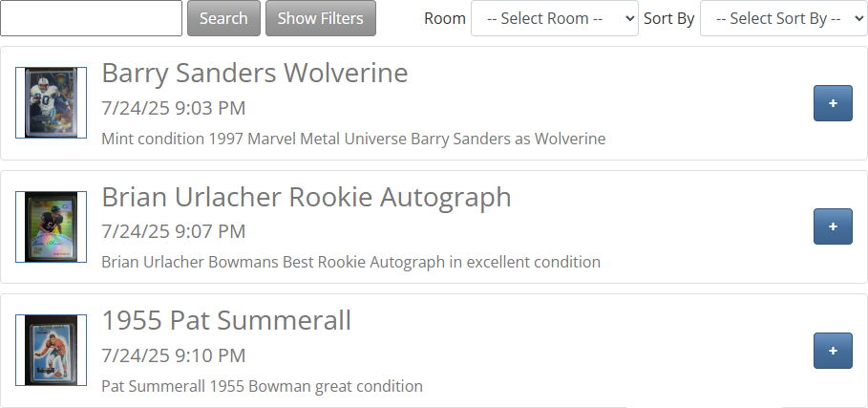Click the 7/24/25 9:03 PM timestamp

[173, 108]
